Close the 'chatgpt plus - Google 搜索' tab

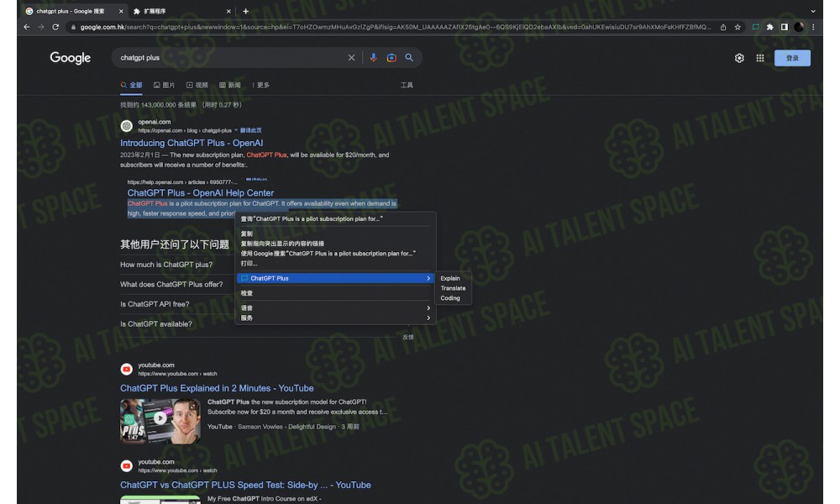[121, 11]
